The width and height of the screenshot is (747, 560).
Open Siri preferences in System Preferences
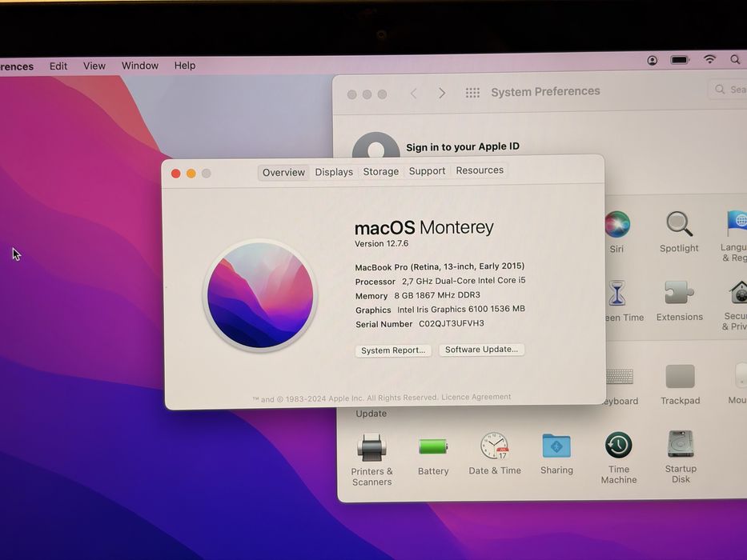click(617, 224)
